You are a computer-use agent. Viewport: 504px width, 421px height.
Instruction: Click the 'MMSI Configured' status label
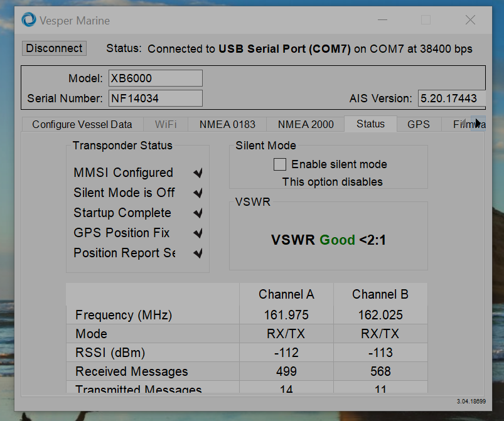coord(124,173)
